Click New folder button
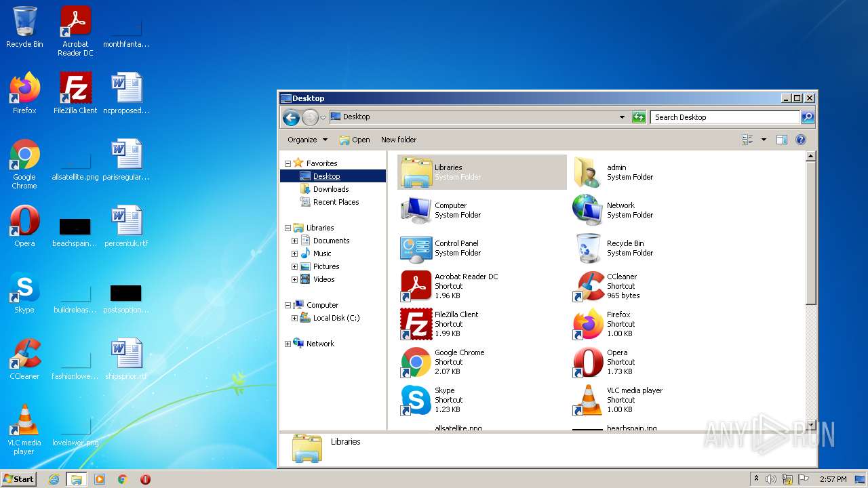 coord(399,140)
